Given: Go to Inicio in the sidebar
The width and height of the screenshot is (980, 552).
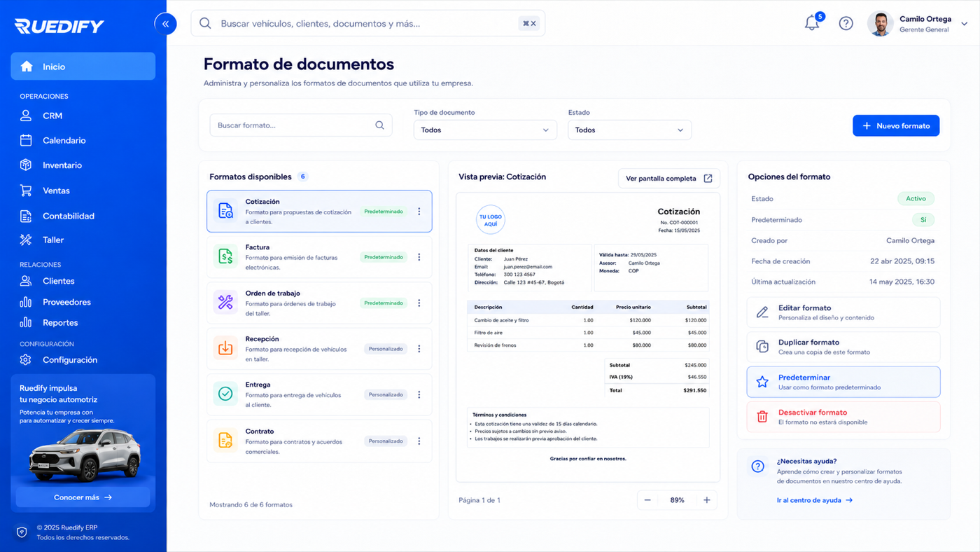Looking at the screenshot, I should pos(83,67).
